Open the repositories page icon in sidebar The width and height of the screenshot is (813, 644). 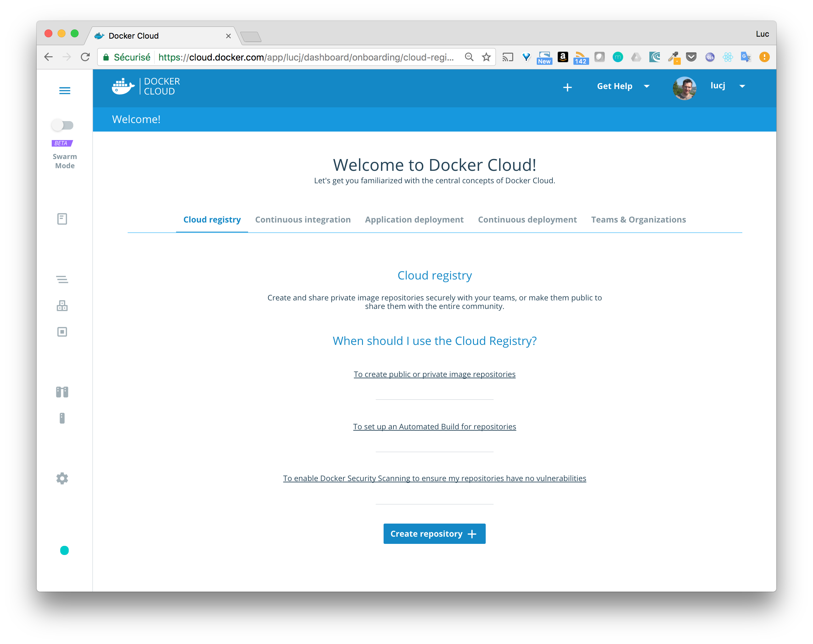[62, 219]
